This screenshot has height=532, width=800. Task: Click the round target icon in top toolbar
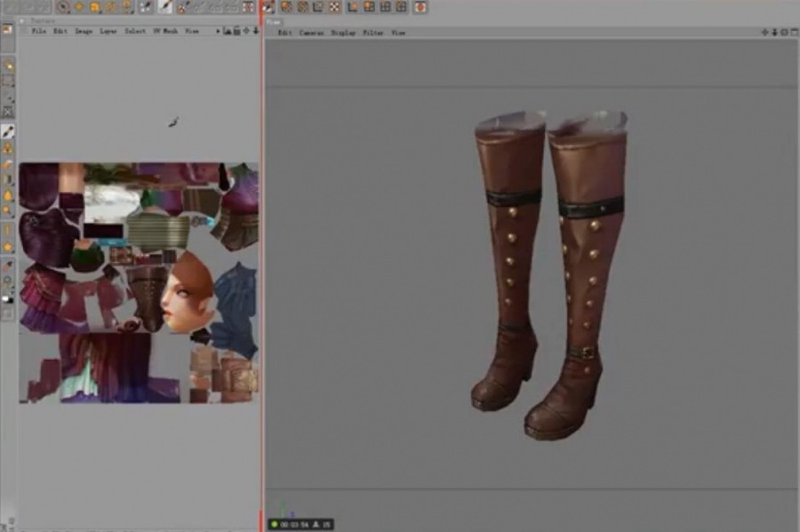[x=62, y=6]
